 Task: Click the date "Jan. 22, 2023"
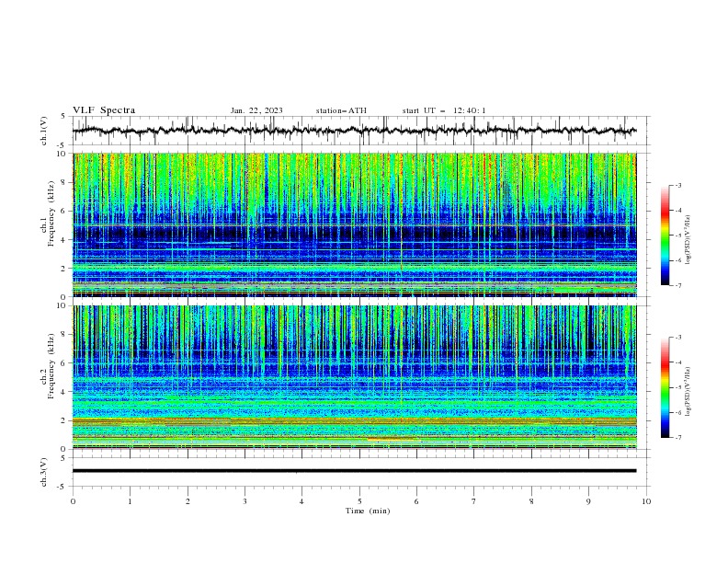point(256,110)
